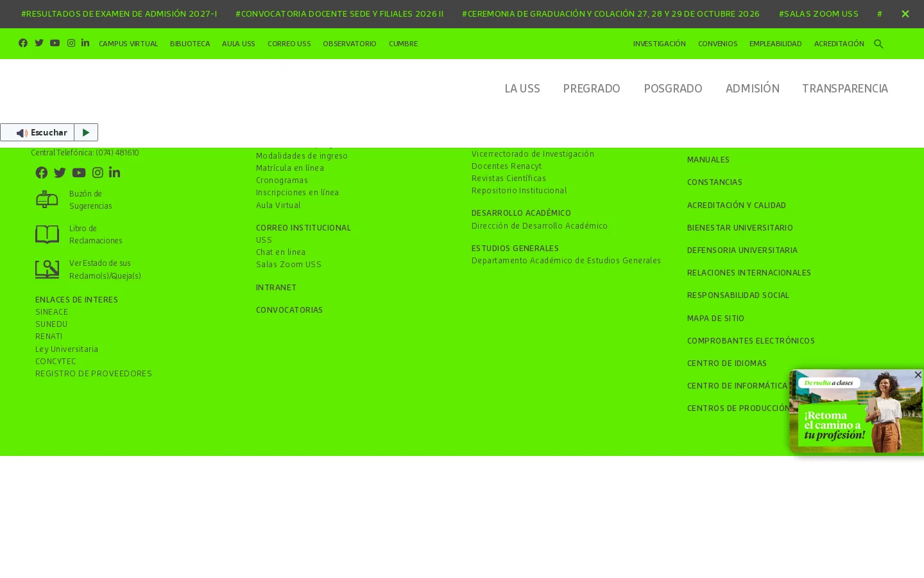Screen dimensions: 924x578
Task: Click the Escuchar listen button
Action: point(37,132)
